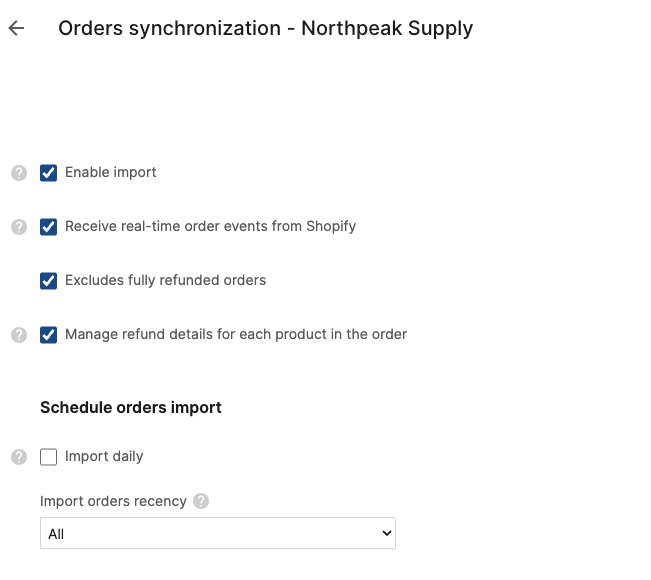Enable the Import daily checkbox

pos(49,457)
